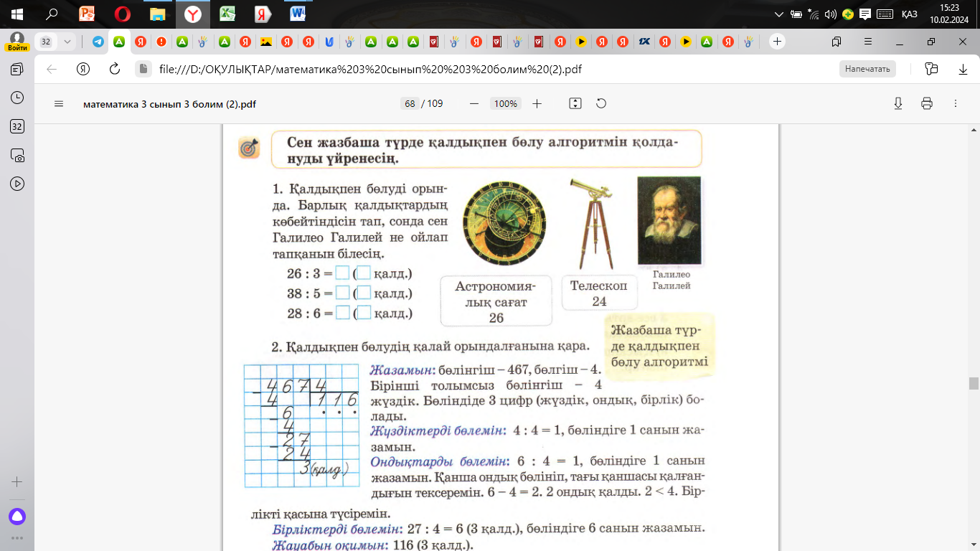
Task: Open the Wi-Fi network tray icon
Action: click(814, 14)
